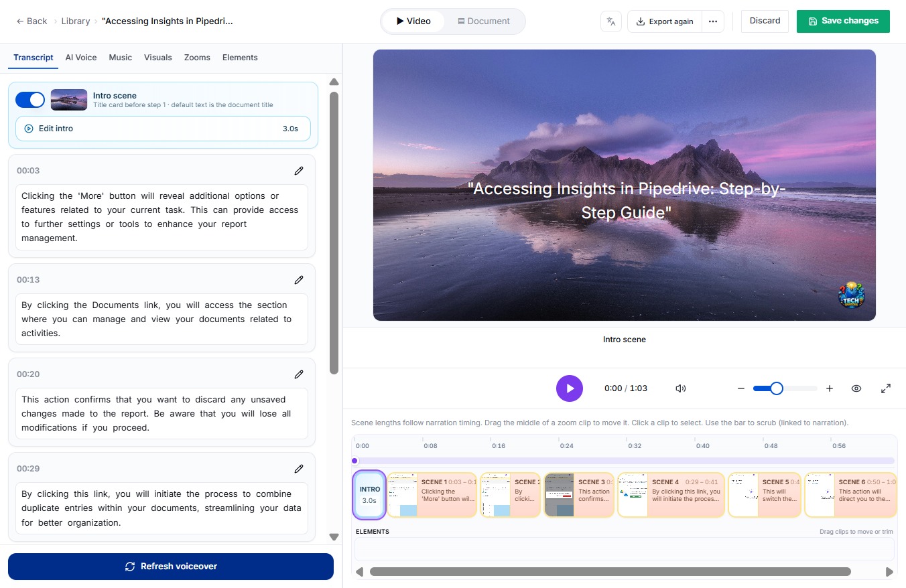Edit the 00:13 transcript with pencil icon
906x588 pixels.
pos(299,280)
